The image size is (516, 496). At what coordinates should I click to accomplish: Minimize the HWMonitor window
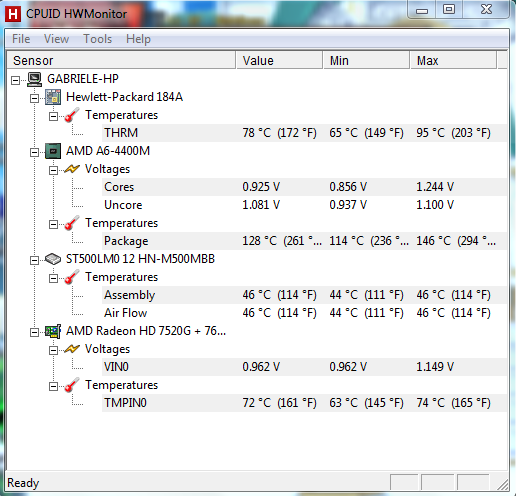click(x=422, y=10)
